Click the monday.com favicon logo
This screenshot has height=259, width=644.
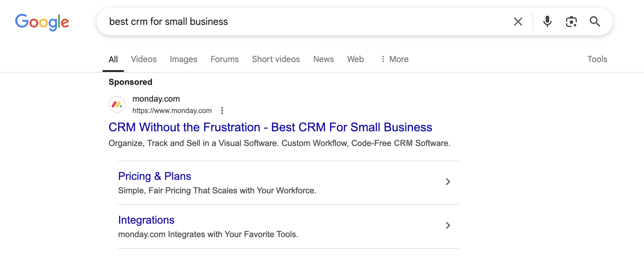tap(117, 104)
